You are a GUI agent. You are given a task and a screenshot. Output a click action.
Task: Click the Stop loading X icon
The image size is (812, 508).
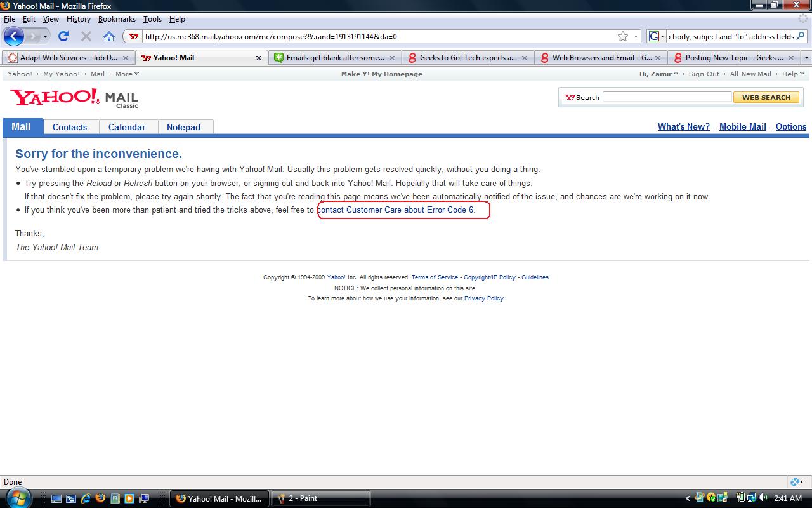86,36
